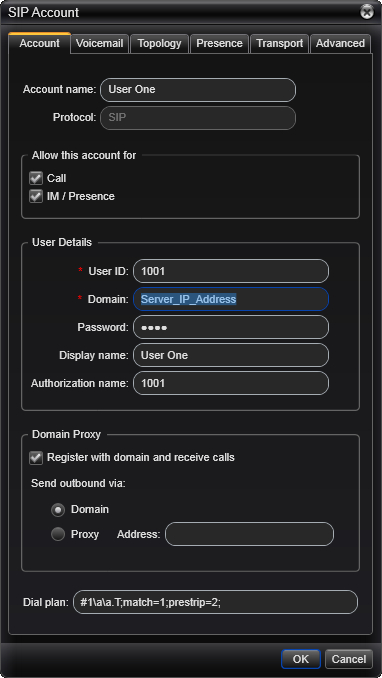
Task: Click the User ID field
Action: point(231,271)
